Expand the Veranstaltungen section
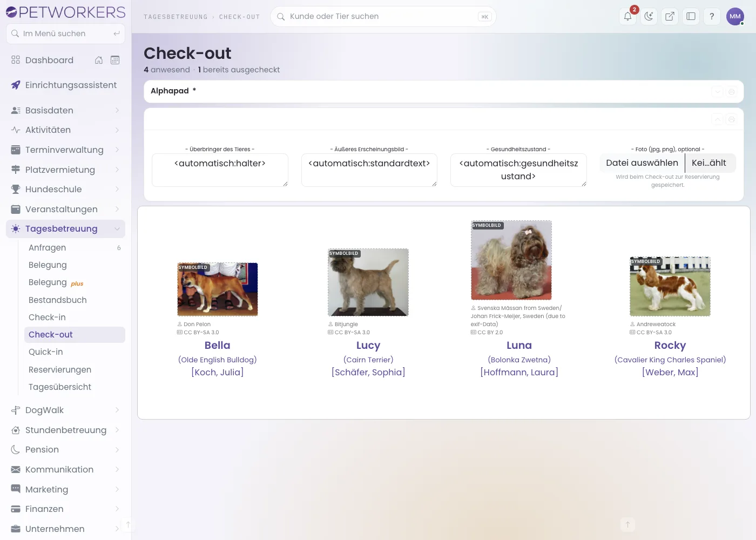Image resolution: width=756 pixels, height=540 pixels. (x=65, y=209)
